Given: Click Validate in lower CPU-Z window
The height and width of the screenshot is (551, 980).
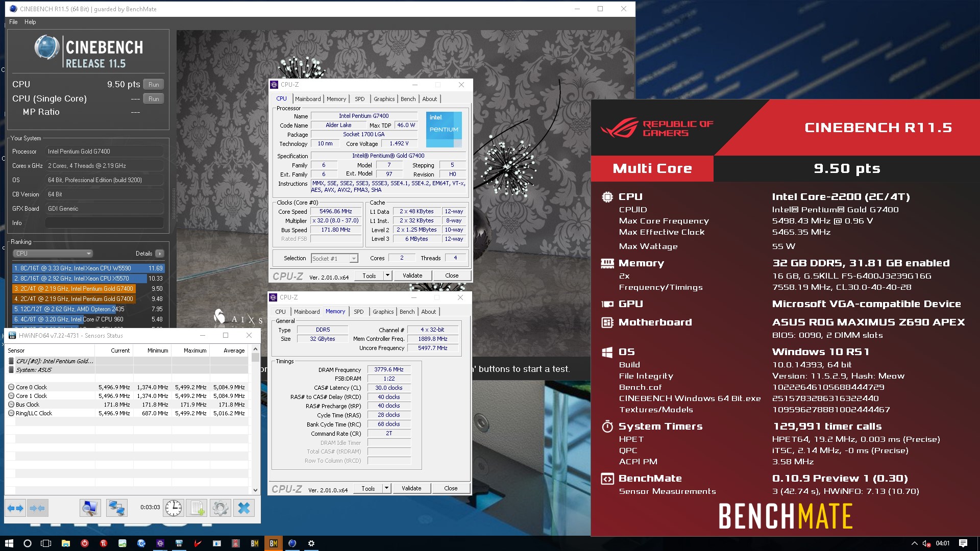Looking at the screenshot, I should tap(411, 488).
